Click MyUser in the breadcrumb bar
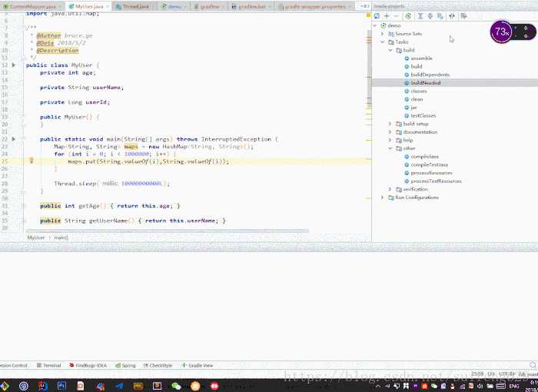The width and height of the screenshot is (538, 392). pyautogui.click(x=35, y=238)
